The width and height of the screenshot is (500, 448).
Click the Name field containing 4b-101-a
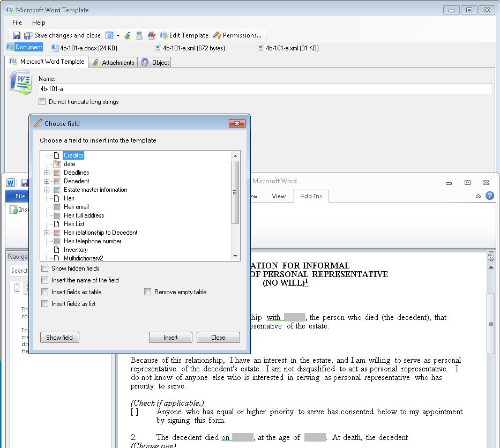point(265,89)
